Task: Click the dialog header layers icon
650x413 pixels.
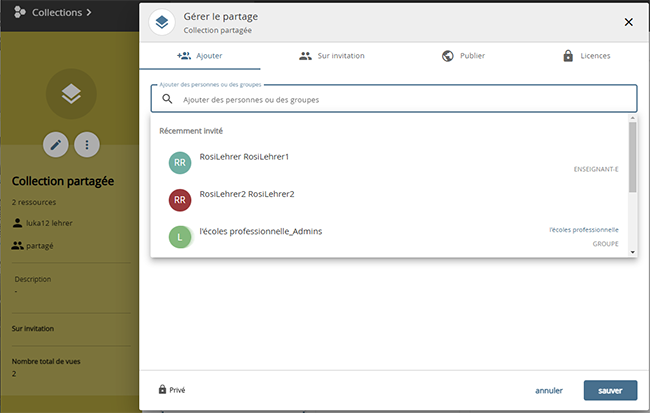Action: (160, 22)
